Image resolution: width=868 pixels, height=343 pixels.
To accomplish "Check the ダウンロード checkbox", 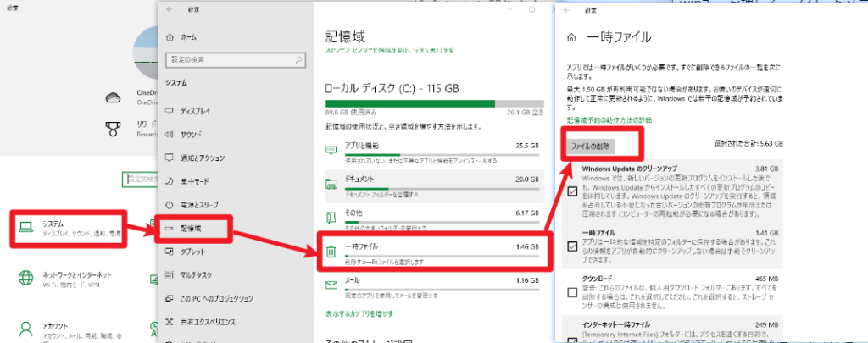I will coord(573,292).
